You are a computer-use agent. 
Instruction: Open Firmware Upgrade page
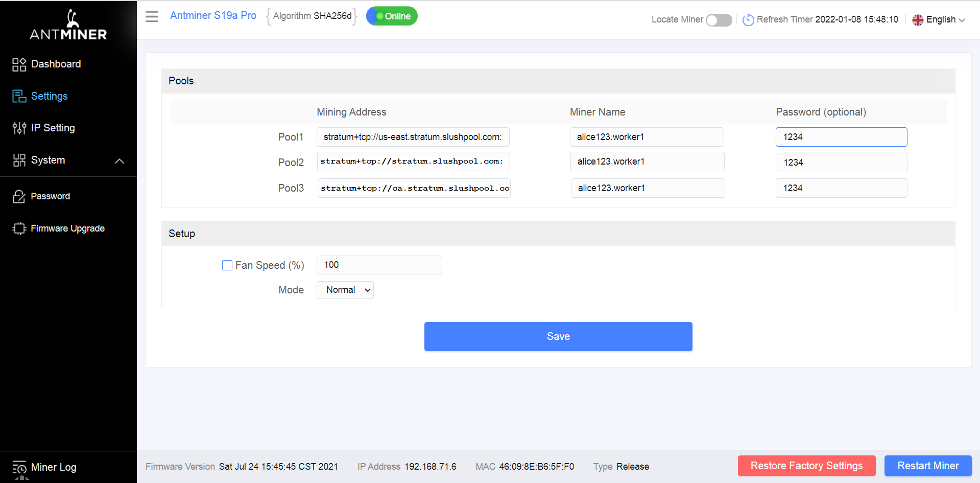(x=68, y=228)
